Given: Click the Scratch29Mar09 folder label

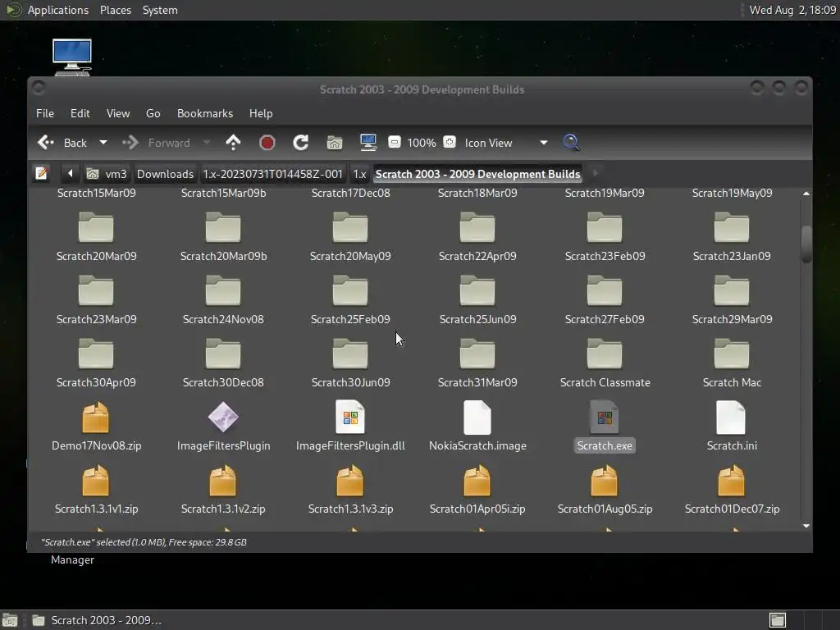Looking at the screenshot, I should (732, 319).
